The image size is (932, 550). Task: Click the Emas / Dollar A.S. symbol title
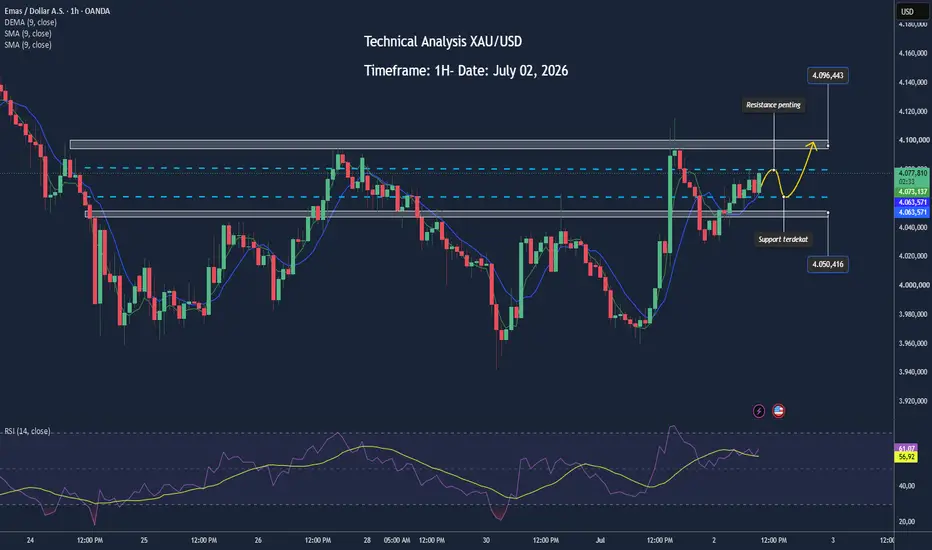[x=57, y=11]
